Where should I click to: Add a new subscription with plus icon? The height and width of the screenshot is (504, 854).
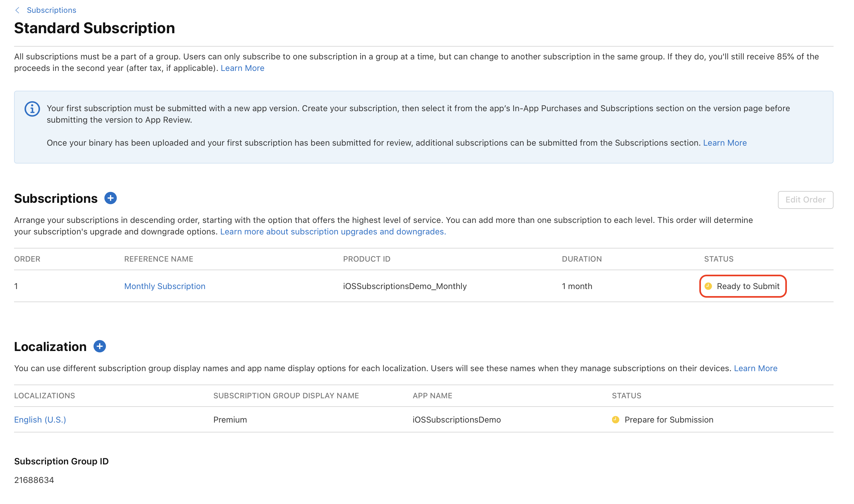(111, 198)
